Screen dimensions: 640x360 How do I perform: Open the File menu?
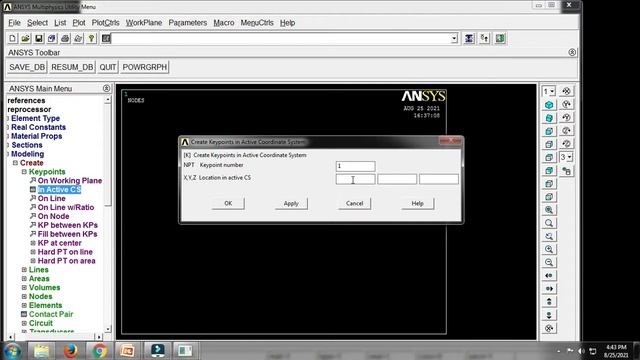[x=14, y=23]
